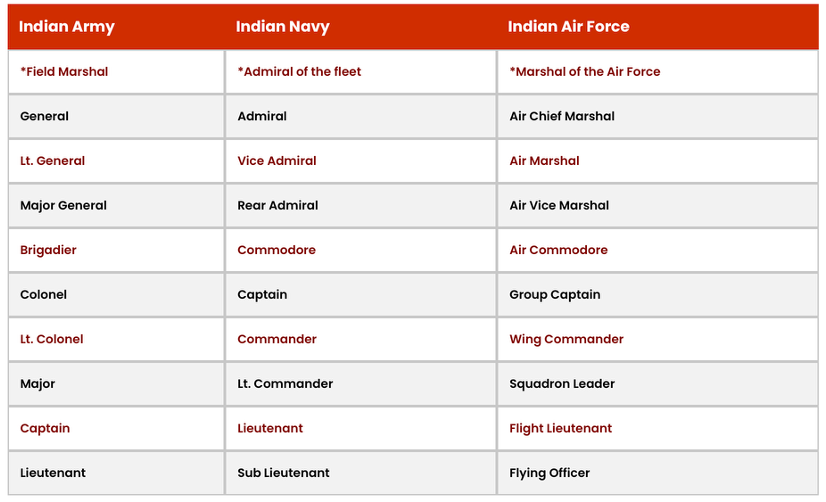826x502 pixels.
Task: Click the Indian Army column header
Action: point(67,27)
